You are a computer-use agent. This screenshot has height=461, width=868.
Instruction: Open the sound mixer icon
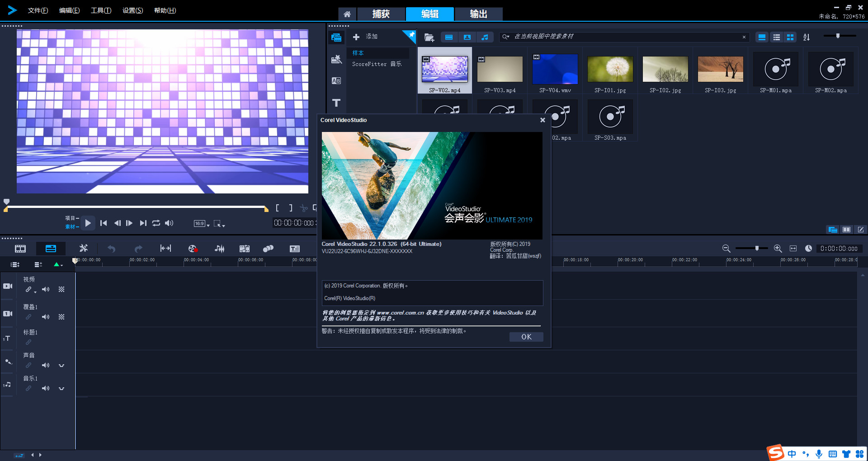click(x=219, y=249)
